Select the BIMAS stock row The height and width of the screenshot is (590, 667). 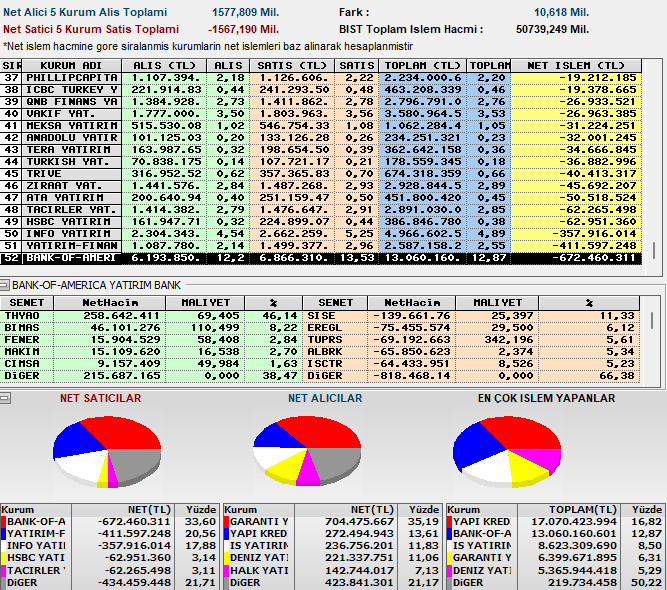151,328
